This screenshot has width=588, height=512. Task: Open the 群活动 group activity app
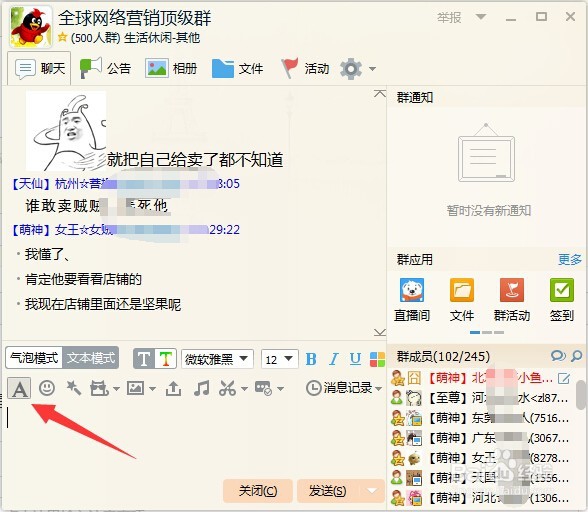click(512, 300)
